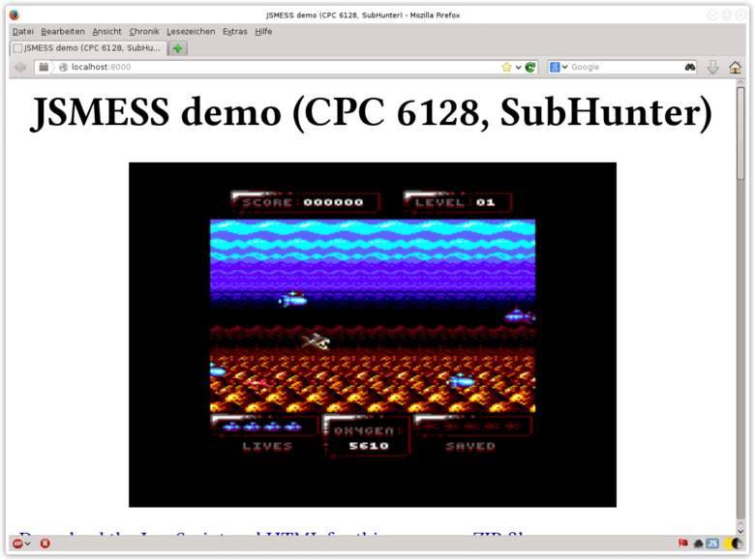Open the Ansicht menu
This screenshot has width=755, height=560.
tap(106, 32)
